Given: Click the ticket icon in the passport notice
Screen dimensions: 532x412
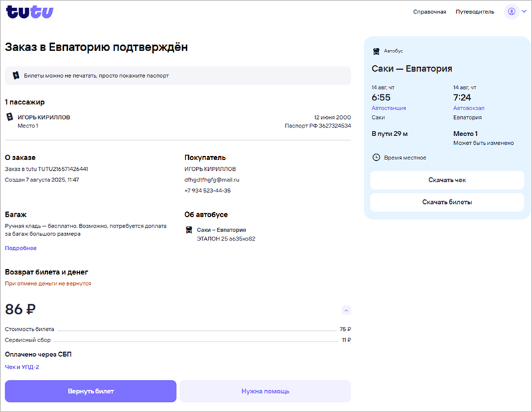Looking at the screenshot, I should (16, 76).
